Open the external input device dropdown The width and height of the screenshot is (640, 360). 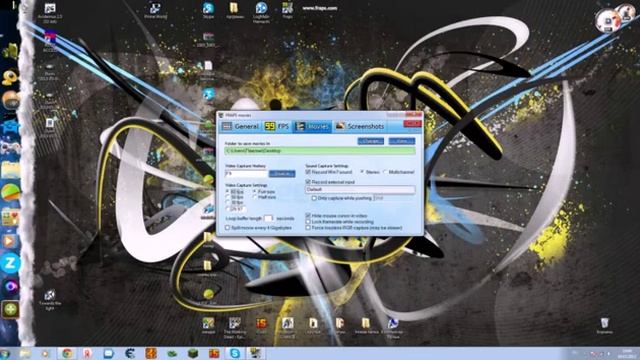pos(360,189)
